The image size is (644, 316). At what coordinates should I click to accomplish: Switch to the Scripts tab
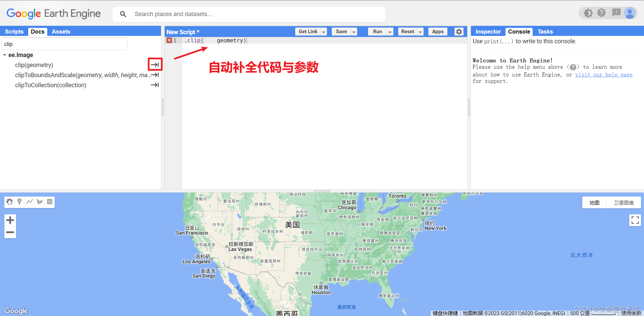[x=14, y=32]
